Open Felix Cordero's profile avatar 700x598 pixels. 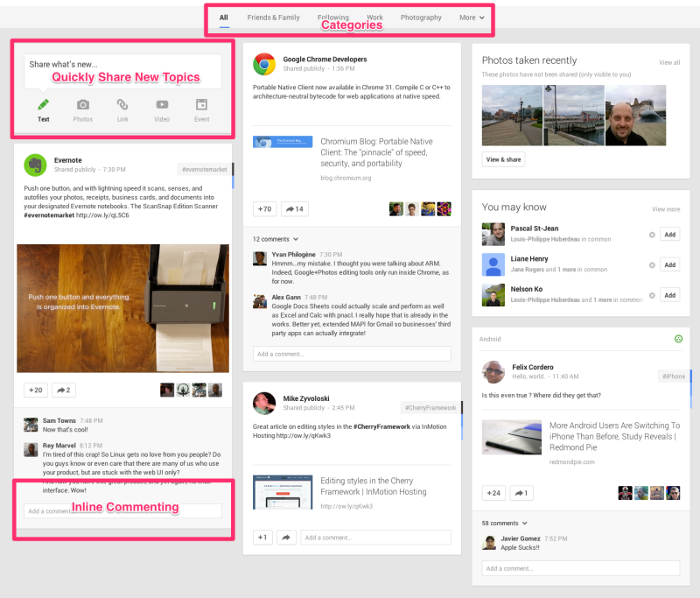[x=493, y=372]
